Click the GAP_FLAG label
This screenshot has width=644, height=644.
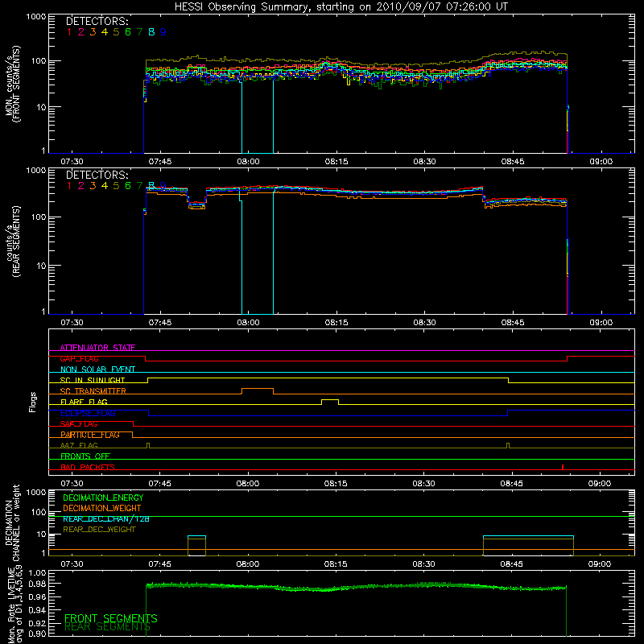[x=79, y=358]
